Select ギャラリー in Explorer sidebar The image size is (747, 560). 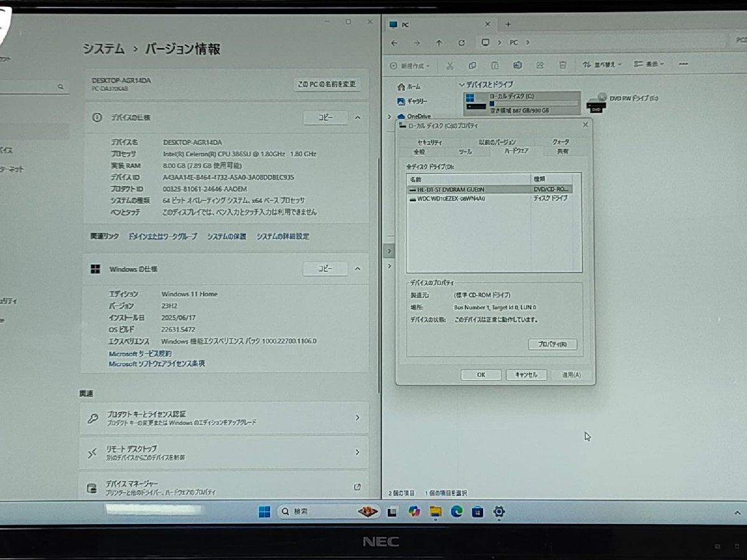412,101
